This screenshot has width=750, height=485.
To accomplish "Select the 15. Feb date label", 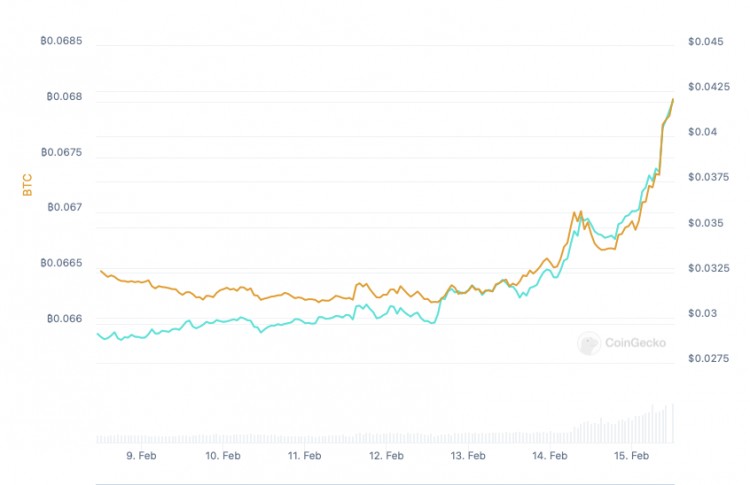I will [x=632, y=456].
